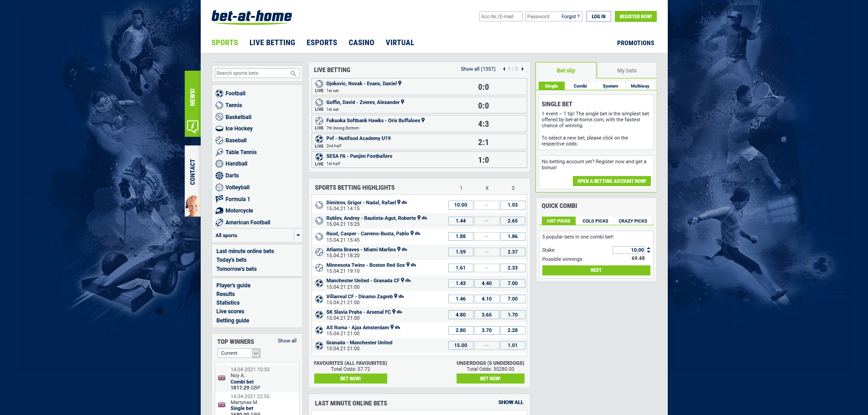Open statistics bars icon for Dimitrov - Nadal
This screenshot has width=868, height=415.
point(405,202)
